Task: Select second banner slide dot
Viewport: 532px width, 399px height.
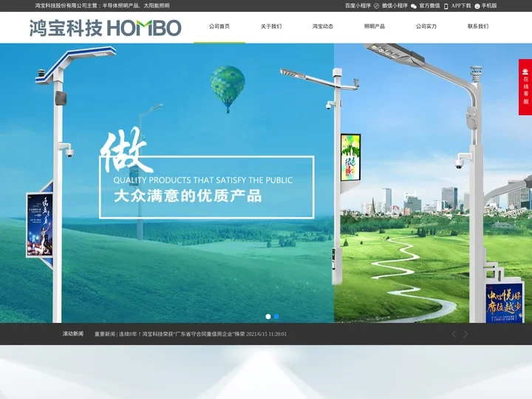Action: 276,316
